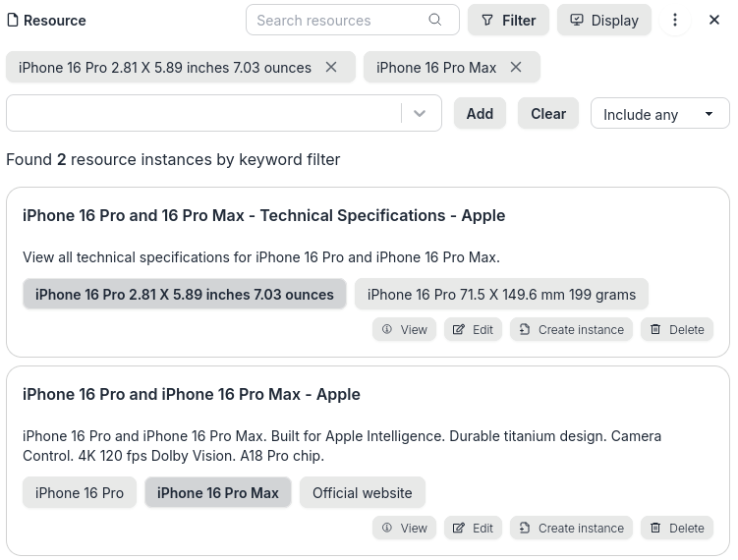Click the magnifier icon in search box
This screenshot has width=738, height=560.
(x=435, y=20)
